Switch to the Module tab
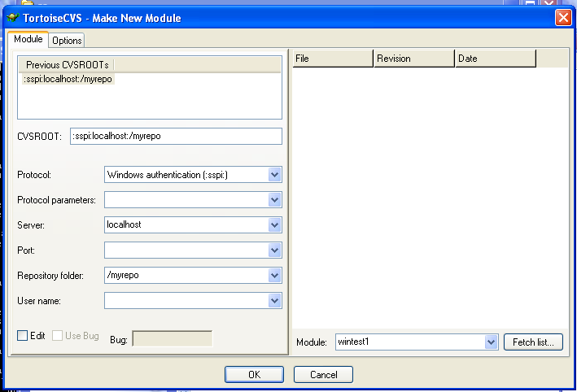The width and height of the screenshot is (577, 392). (x=28, y=39)
